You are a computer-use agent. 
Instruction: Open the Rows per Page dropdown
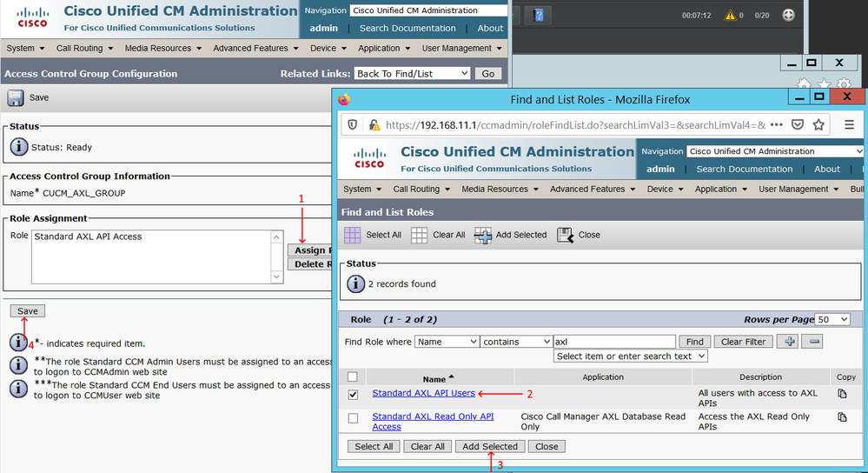coord(833,320)
